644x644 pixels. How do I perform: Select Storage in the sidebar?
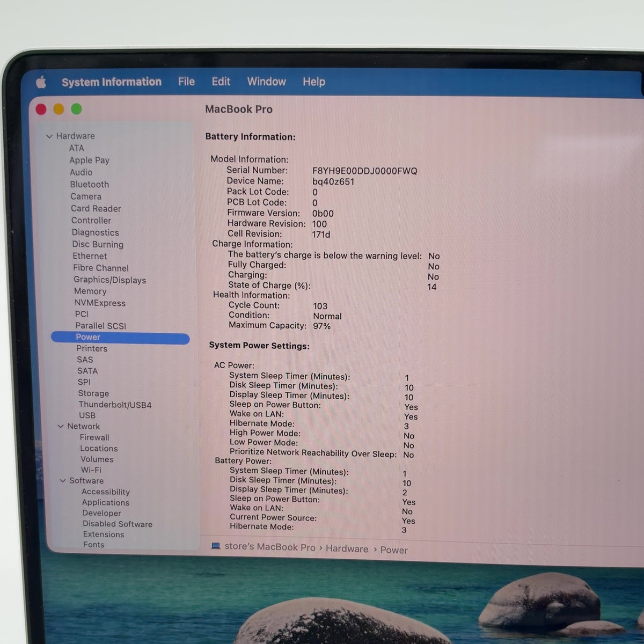point(93,393)
